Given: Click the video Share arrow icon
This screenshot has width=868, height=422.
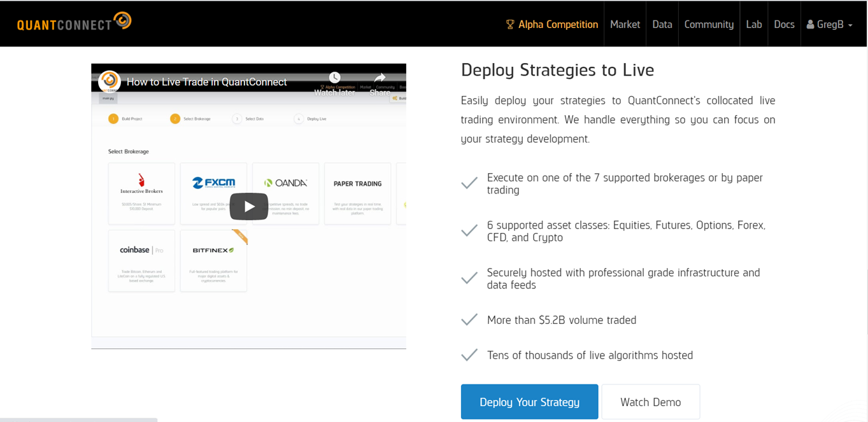Looking at the screenshot, I should pos(380,78).
